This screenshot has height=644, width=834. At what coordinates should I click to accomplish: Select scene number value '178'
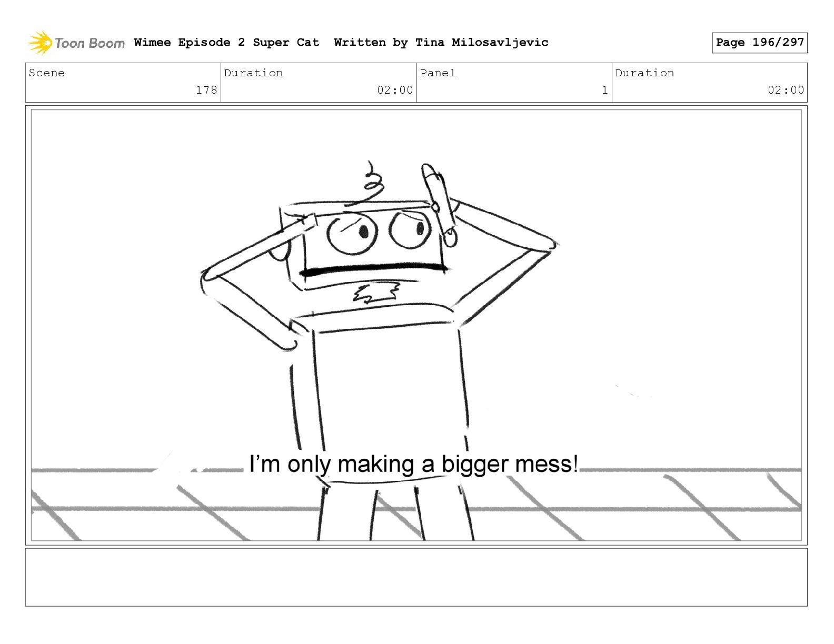(x=206, y=90)
